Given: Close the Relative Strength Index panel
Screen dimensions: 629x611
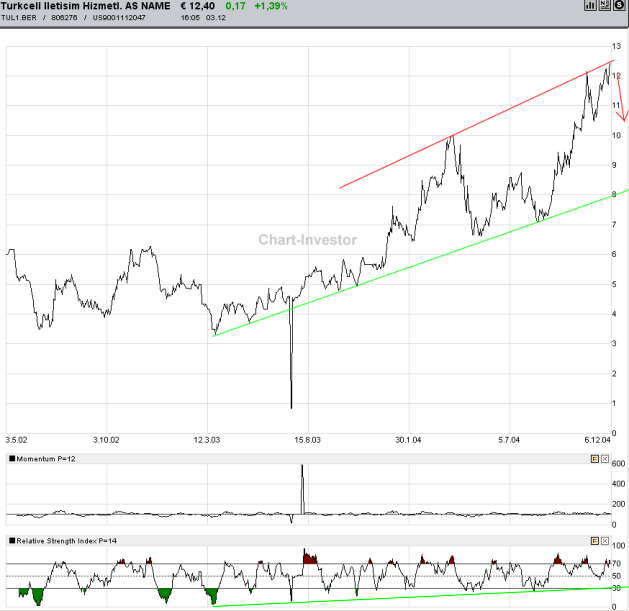Looking at the screenshot, I should (x=605, y=541).
